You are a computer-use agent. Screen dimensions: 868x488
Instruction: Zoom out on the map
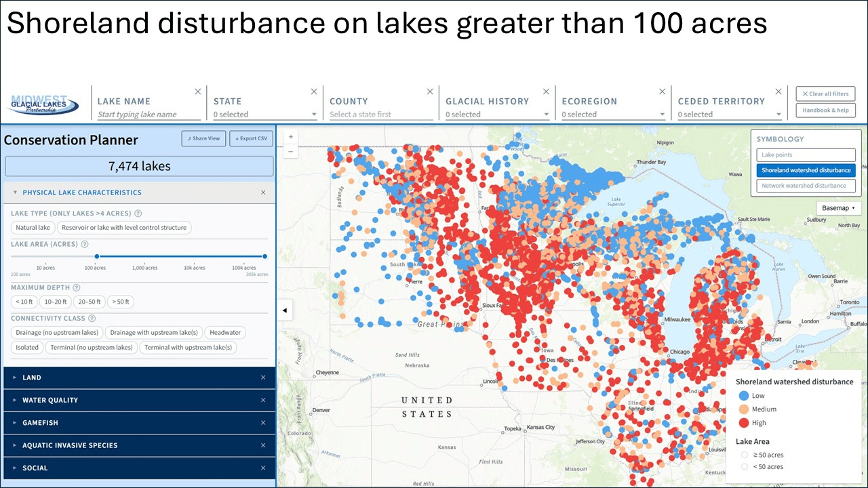[x=291, y=150]
